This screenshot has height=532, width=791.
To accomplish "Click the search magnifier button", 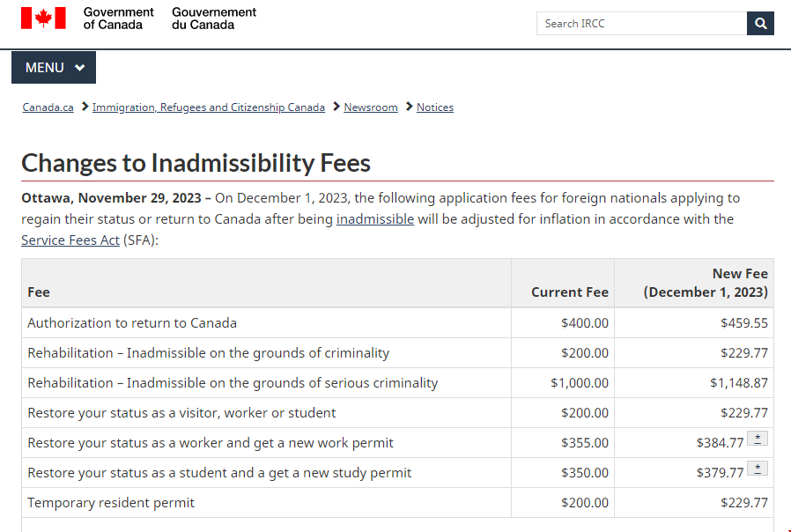I will (x=760, y=24).
